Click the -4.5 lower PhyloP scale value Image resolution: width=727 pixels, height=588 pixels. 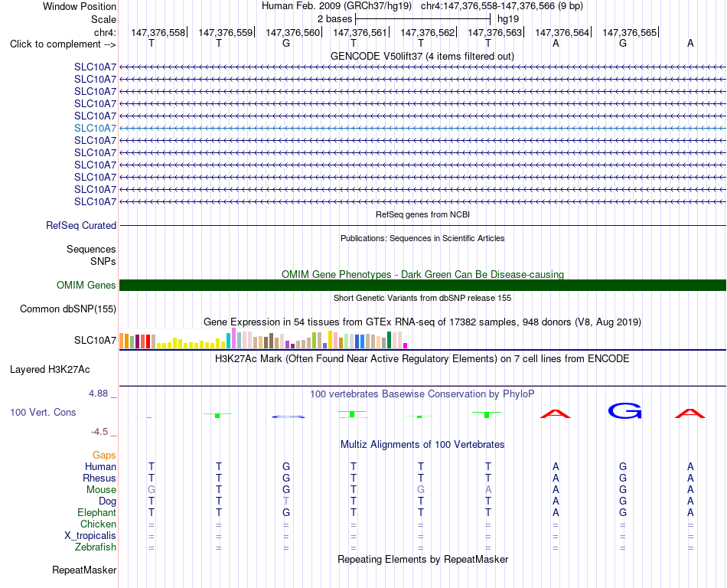point(99,432)
